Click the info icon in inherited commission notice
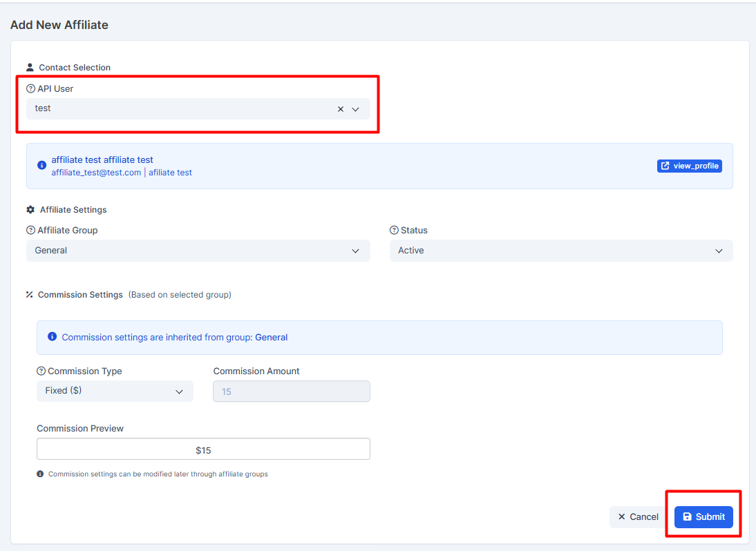 click(x=52, y=337)
